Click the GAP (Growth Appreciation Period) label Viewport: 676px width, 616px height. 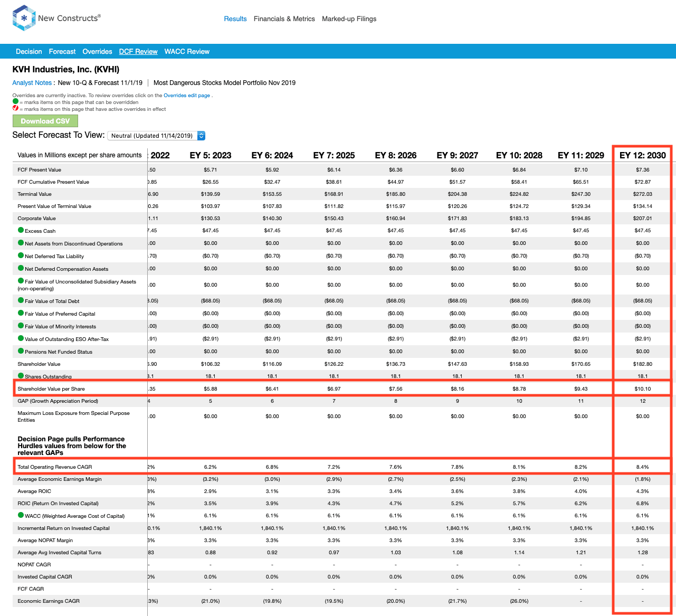[x=58, y=401]
